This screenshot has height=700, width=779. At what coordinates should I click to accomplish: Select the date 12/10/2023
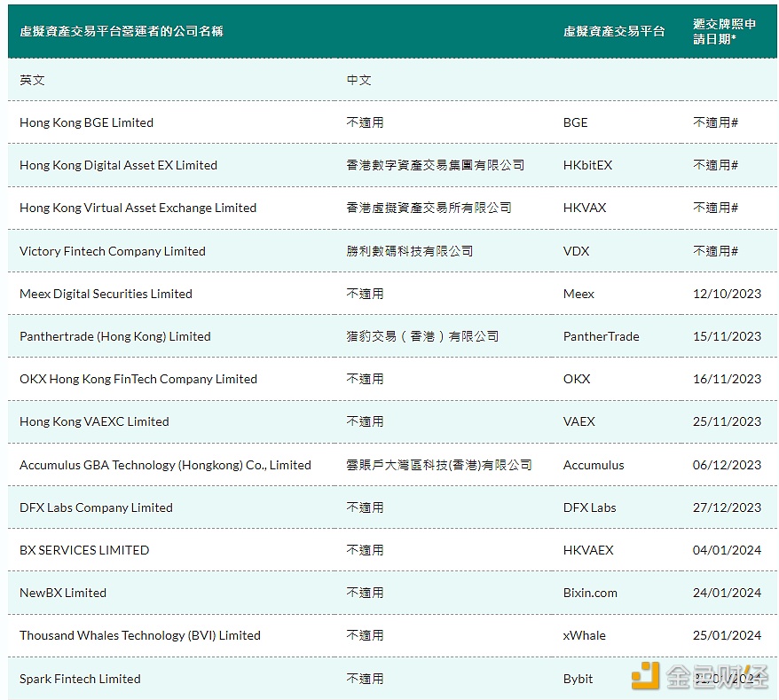coord(727,295)
